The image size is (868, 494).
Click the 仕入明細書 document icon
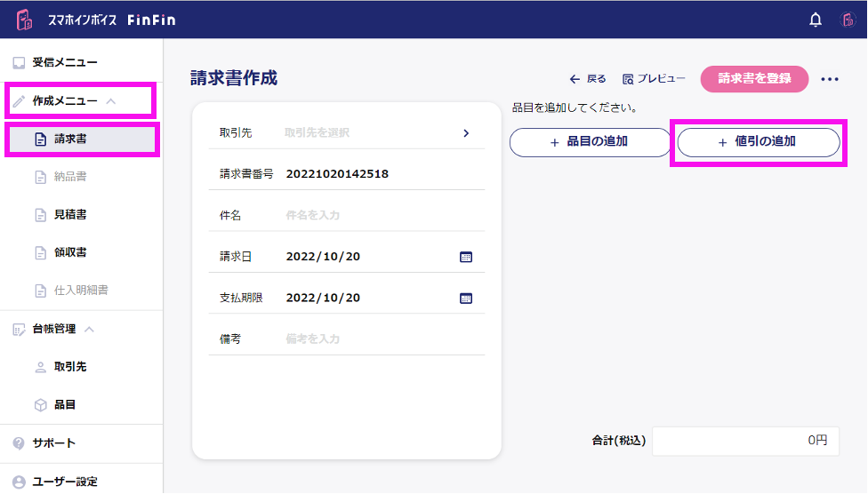coord(40,291)
